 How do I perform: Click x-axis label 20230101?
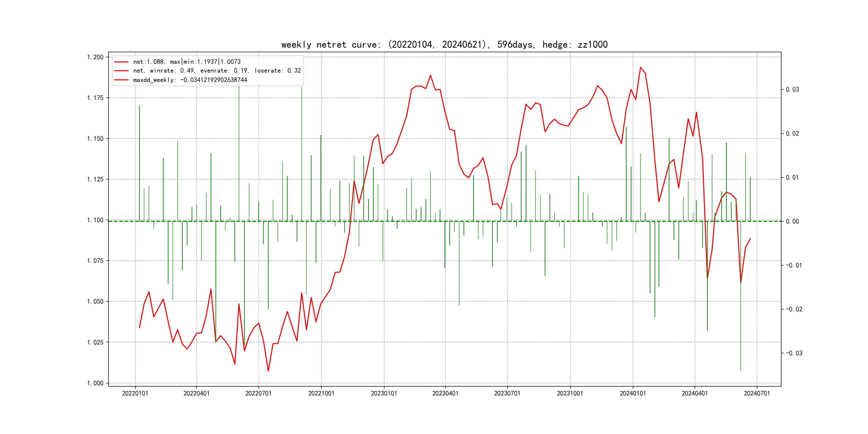(384, 394)
